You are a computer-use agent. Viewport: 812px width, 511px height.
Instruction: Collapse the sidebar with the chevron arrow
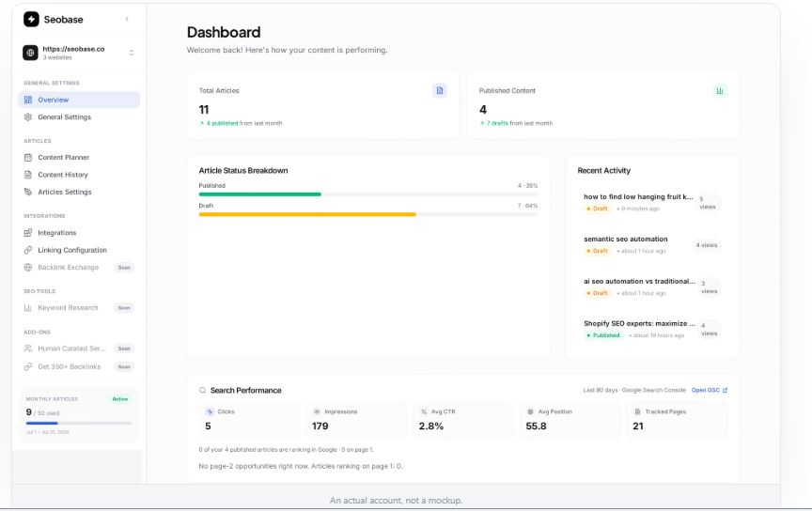coord(127,19)
